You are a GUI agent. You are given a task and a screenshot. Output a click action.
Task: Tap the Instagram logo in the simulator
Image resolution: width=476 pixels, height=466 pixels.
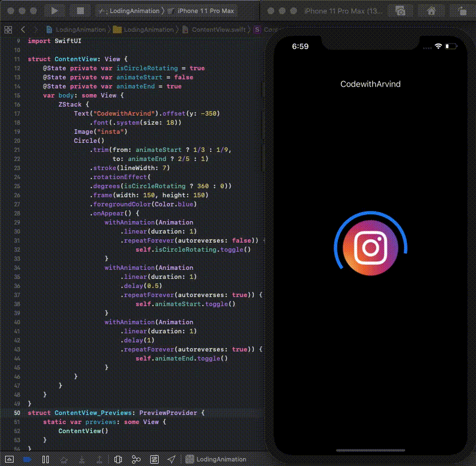(x=371, y=248)
